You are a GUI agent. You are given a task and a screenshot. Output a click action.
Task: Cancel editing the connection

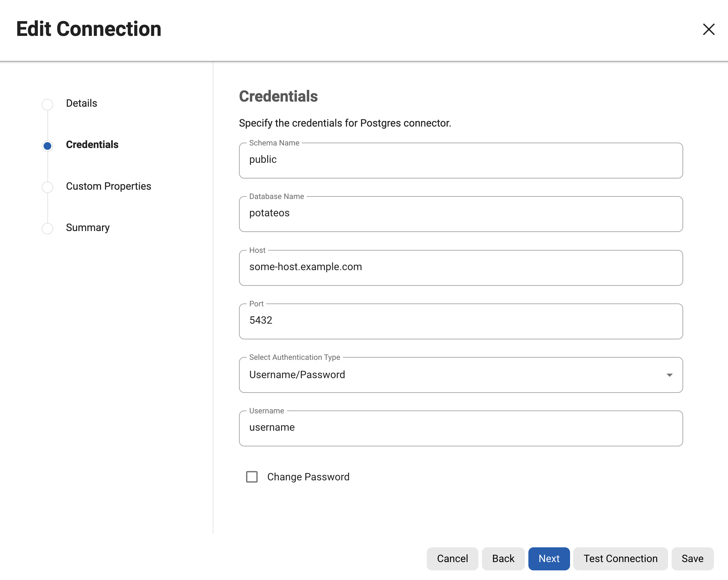tap(452, 559)
